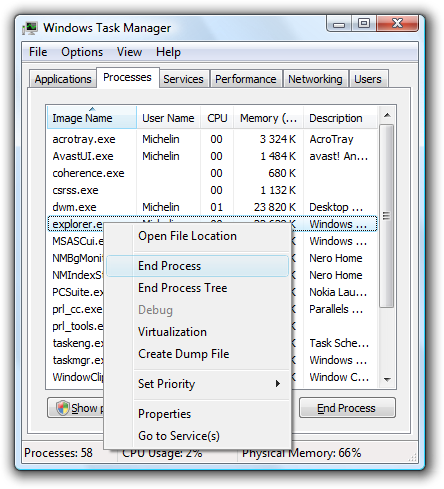Select the dwm.exe process row
The image size is (444, 489).
pyautogui.click(x=212, y=207)
